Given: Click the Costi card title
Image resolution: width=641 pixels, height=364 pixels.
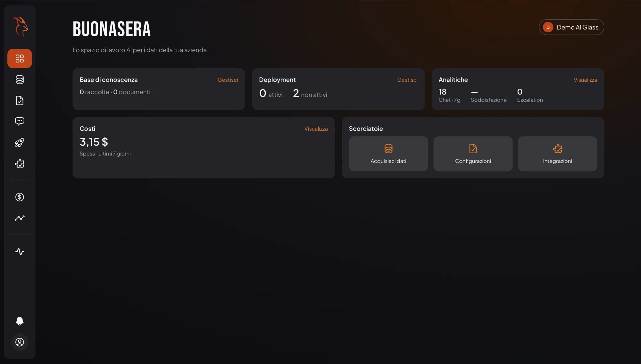Looking at the screenshot, I should [87, 129].
